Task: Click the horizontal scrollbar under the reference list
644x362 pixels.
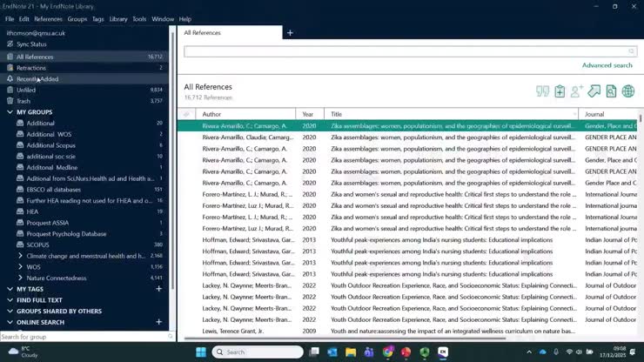Action: 345,339
